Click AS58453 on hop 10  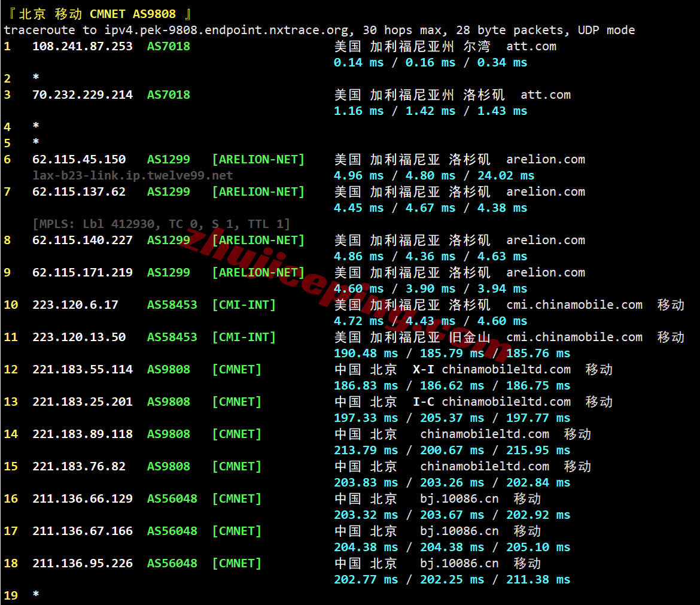point(172,305)
